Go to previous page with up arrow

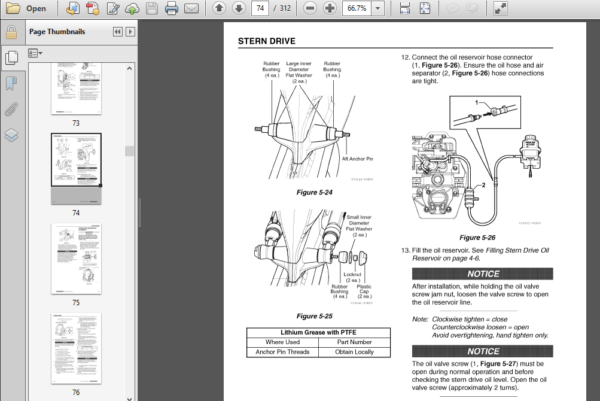click(219, 8)
